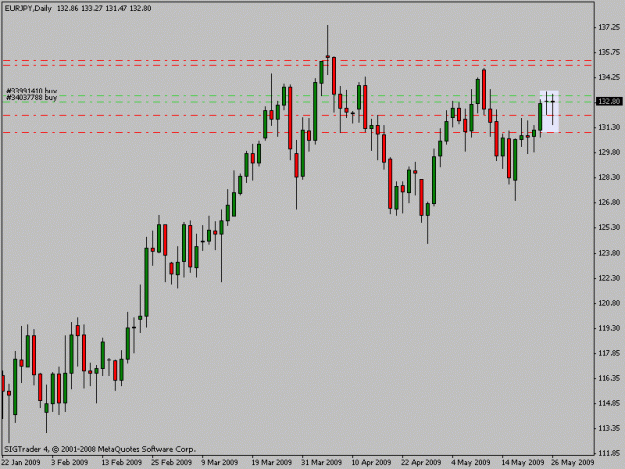This screenshot has width=625, height=469.
Task: Click the 10 Apr 2009 date label
Action: pyautogui.click(x=371, y=462)
